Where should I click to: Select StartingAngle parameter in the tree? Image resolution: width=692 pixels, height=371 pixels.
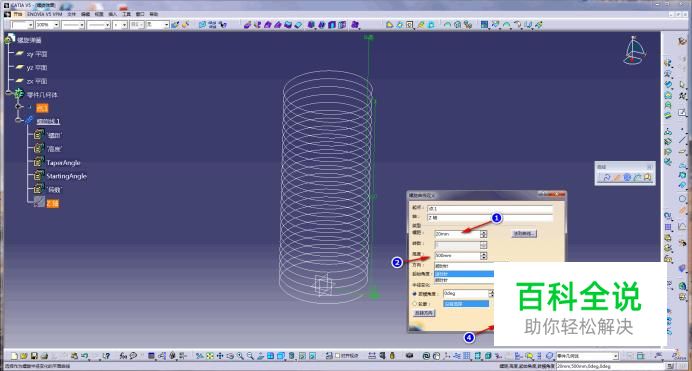point(67,176)
